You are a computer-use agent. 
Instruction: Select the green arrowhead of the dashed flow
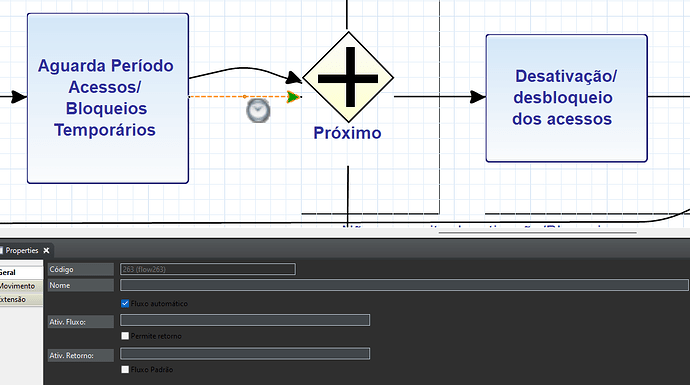click(293, 97)
